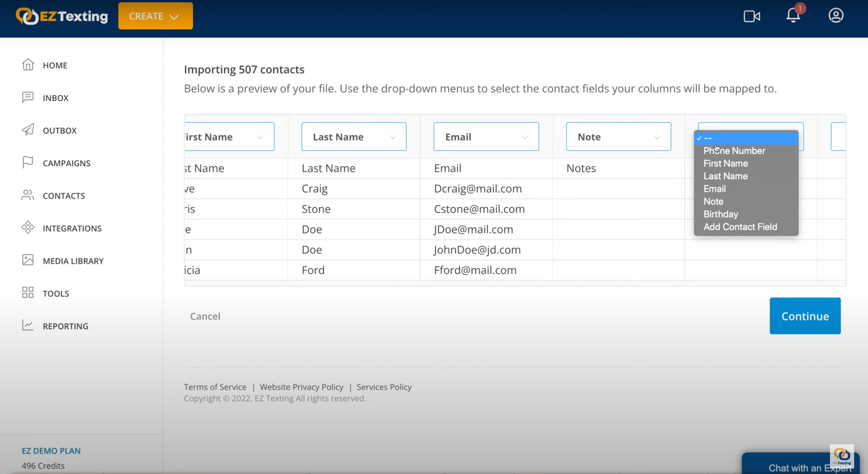
Task: Open MEDIA LIBRARY panel
Action: [74, 261]
